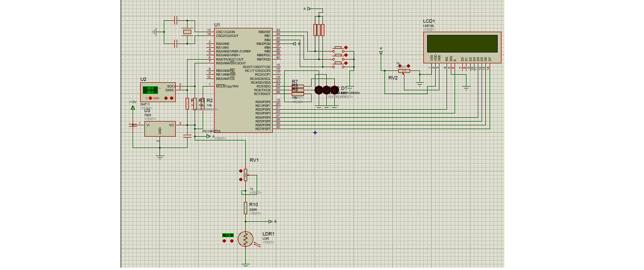Click the left LDR adjust button

tap(224, 241)
